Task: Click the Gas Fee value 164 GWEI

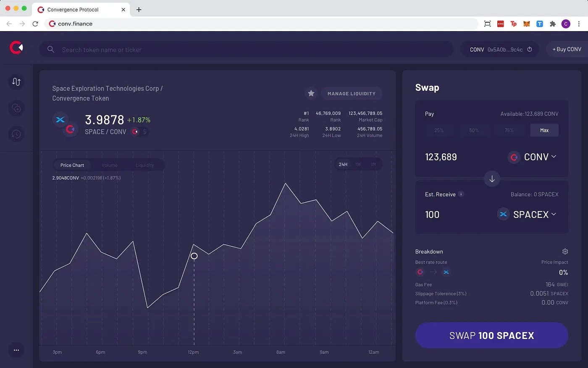Action: coord(557,285)
